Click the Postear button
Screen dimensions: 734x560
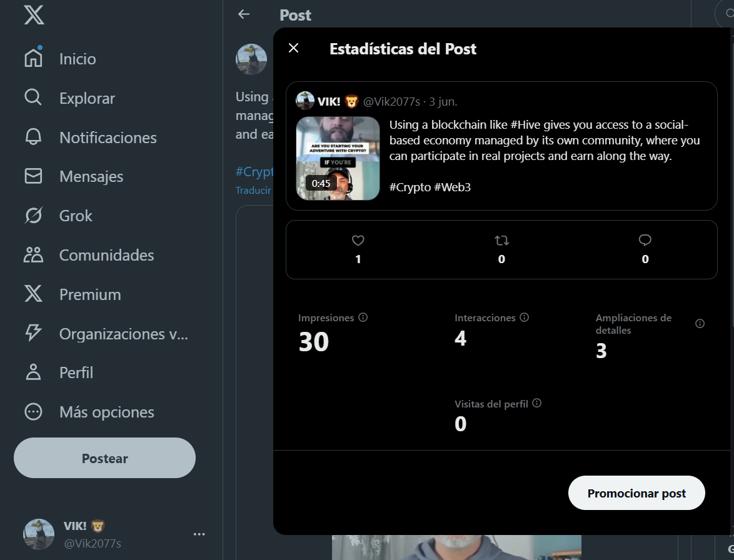pyautogui.click(x=105, y=458)
